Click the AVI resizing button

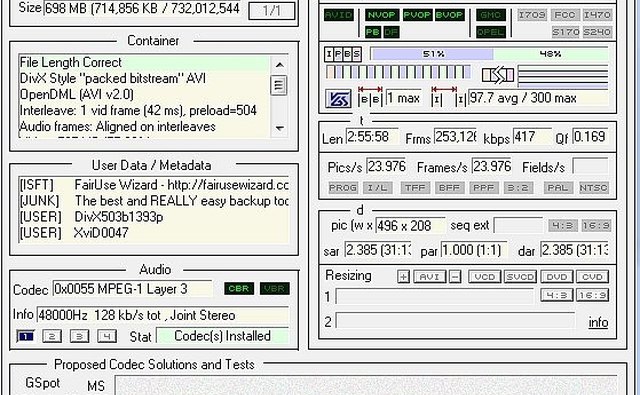pyautogui.click(x=429, y=277)
